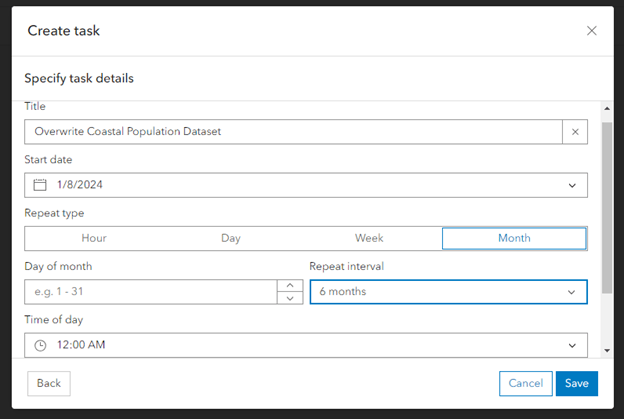Decrease the Day of month value
The image size is (624, 419).
tap(289, 298)
